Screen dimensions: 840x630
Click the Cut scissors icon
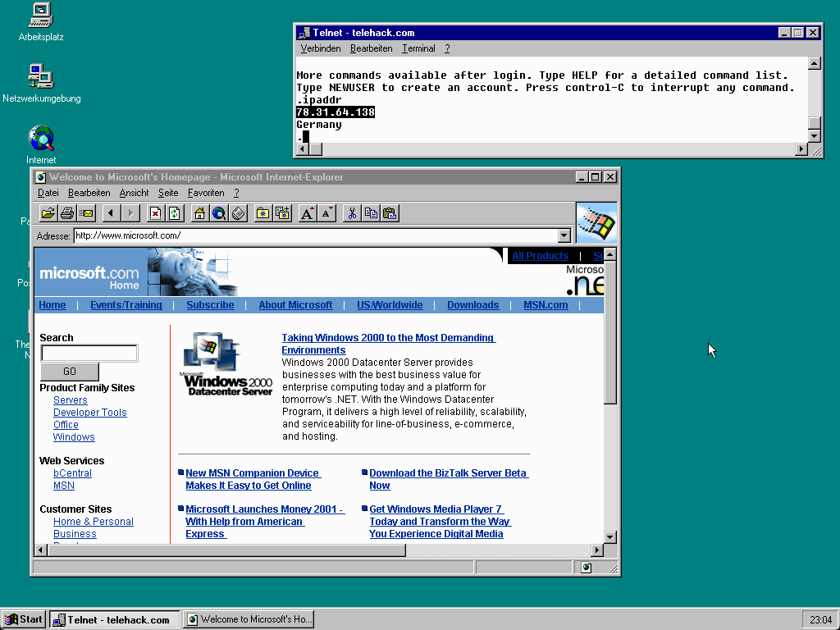point(352,214)
